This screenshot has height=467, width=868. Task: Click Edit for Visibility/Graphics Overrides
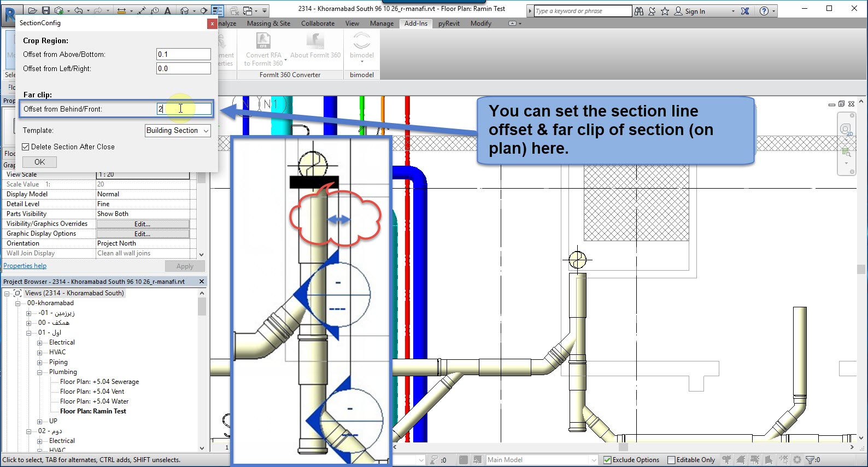(143, 224)
